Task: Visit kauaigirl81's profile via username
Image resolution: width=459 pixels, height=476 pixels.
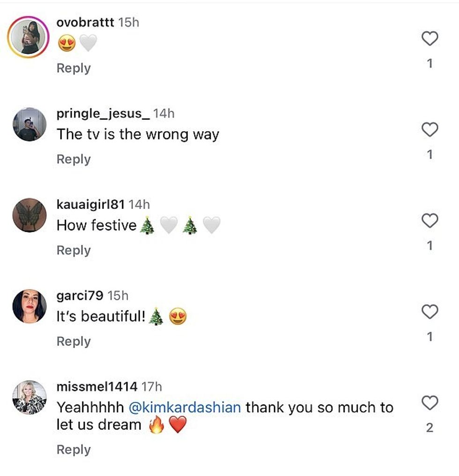Action: coord(90,204)
